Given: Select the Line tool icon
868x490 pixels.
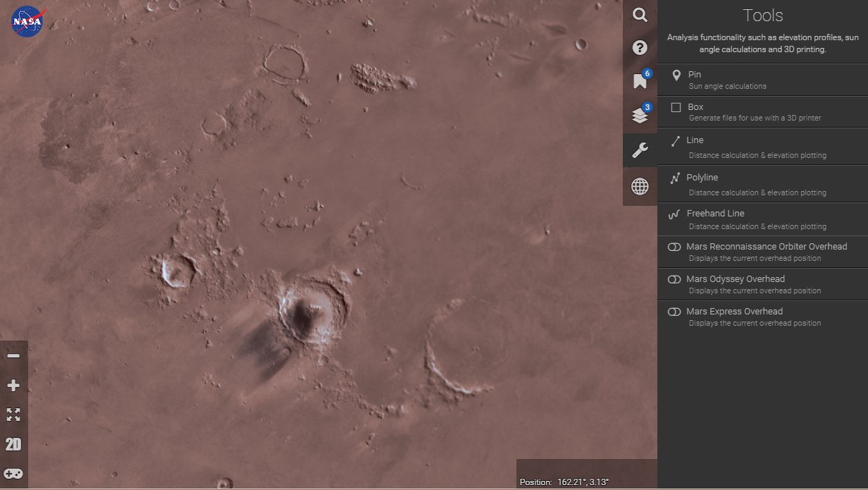Looking at the screenshot, I should click(675, 141).
